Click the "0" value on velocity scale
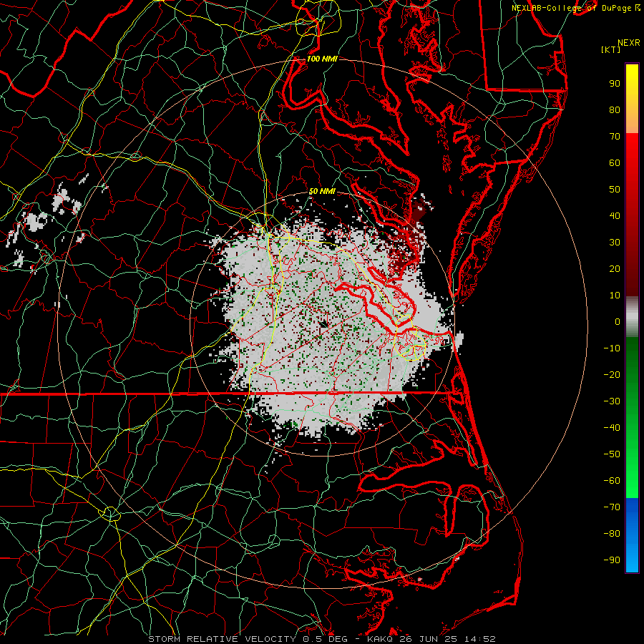 pyautogui.click(x=618, y=322)
